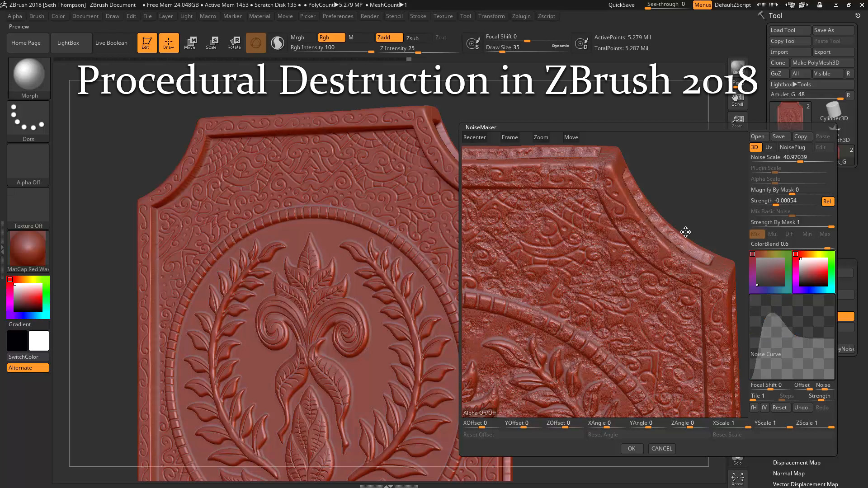This screenshot has height=488, width=868.
Task: Click the Zoom canvas icon
Action: pyautogui.click(x=737, y=121)
